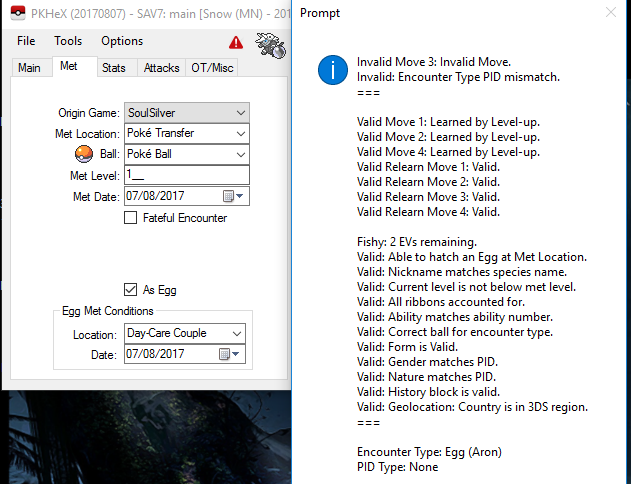Click 'Valid Move 4: Learned by Level-up.' line

(x=448, y=152)
